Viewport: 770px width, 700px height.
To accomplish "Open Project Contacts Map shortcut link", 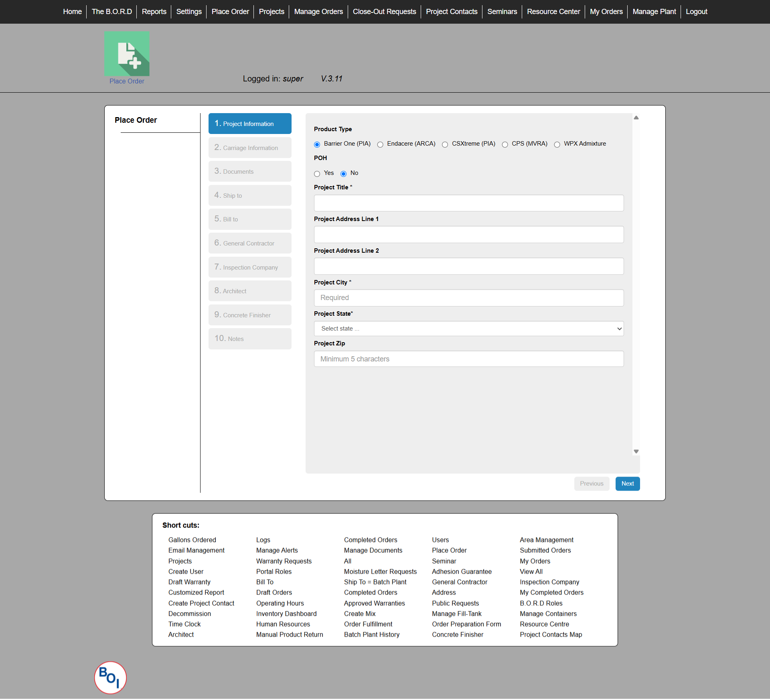I will [551, 634].
